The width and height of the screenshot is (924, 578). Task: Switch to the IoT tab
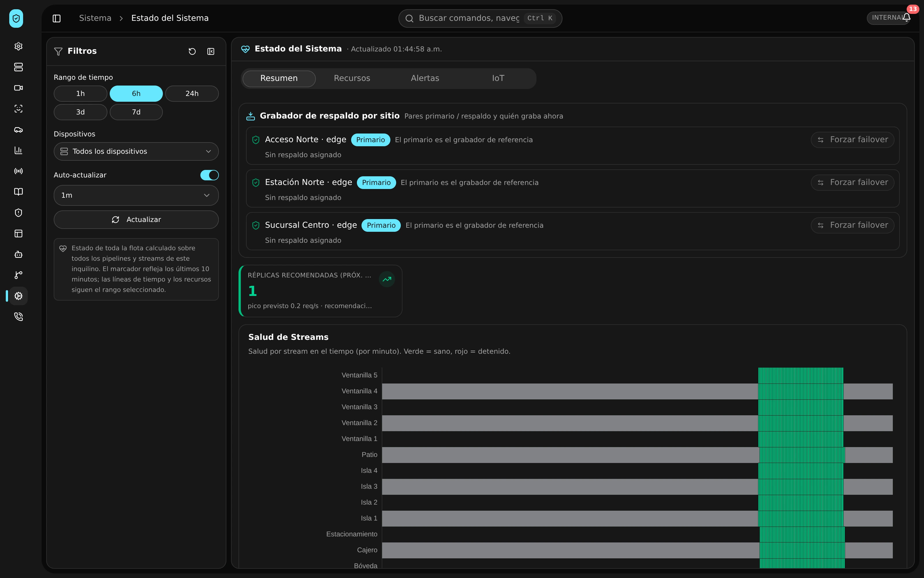click(x=498, y=78)
